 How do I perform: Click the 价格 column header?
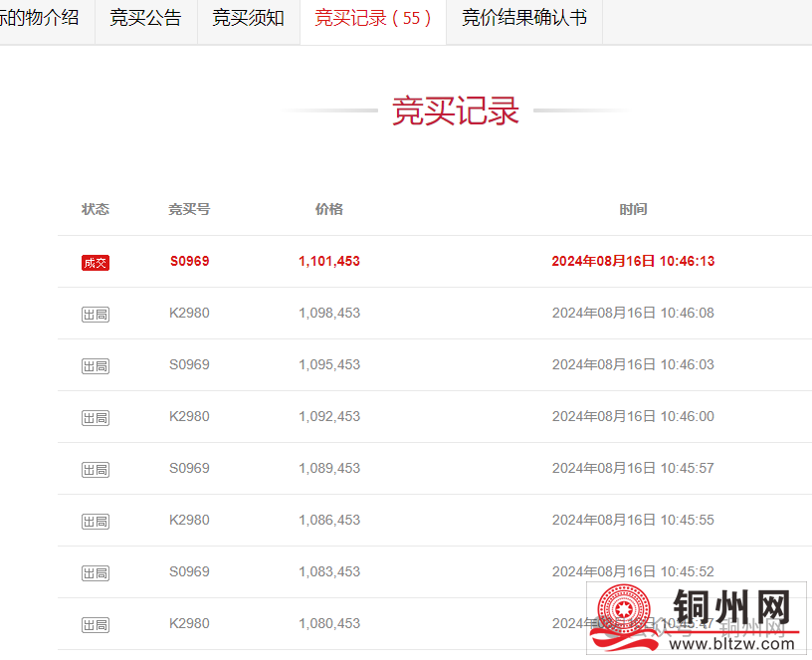(x=329, y=209)
